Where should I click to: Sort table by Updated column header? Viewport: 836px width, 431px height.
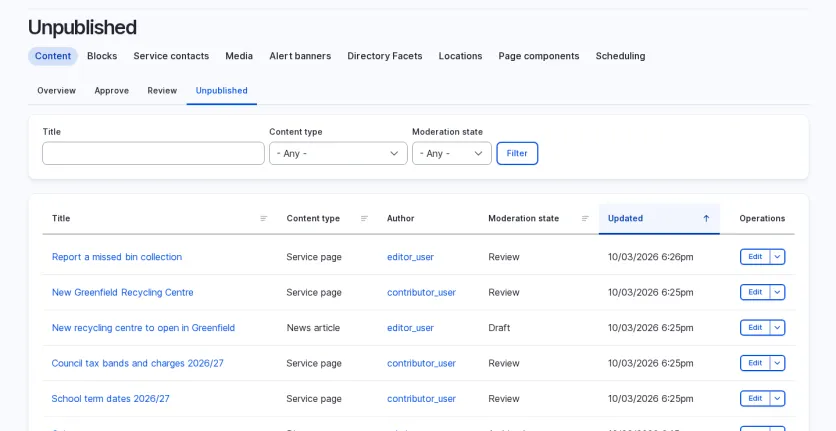(659, 219)
